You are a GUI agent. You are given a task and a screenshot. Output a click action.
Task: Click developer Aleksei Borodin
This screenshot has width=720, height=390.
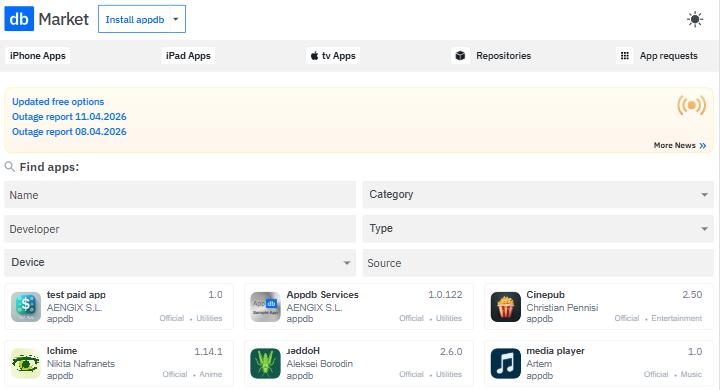[320, 363]
